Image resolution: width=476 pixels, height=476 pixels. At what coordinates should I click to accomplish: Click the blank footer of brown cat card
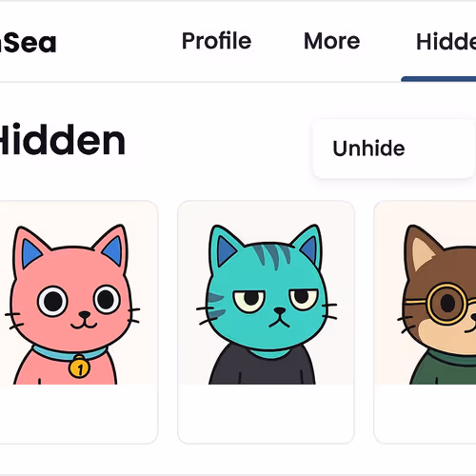tap(426, 414)
